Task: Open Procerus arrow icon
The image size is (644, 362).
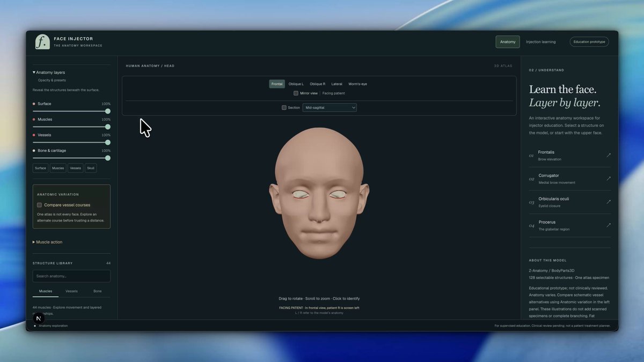Action: click(609, 225)
